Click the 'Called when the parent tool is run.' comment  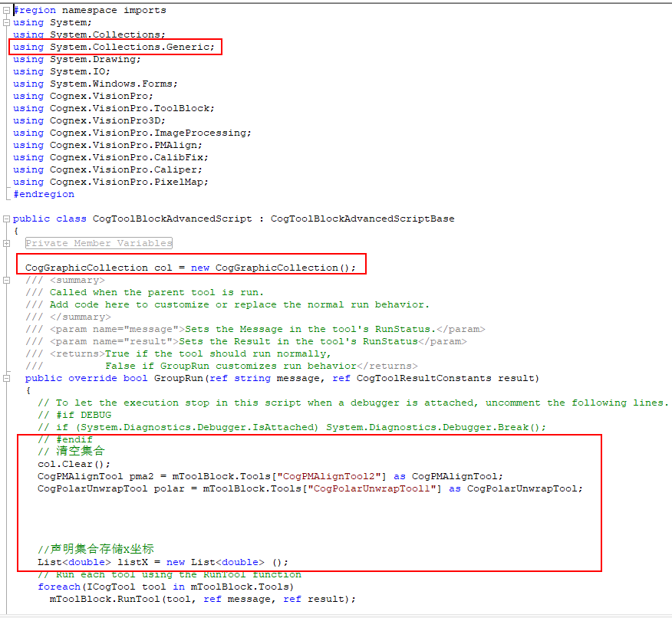click(x=144, y=292)
